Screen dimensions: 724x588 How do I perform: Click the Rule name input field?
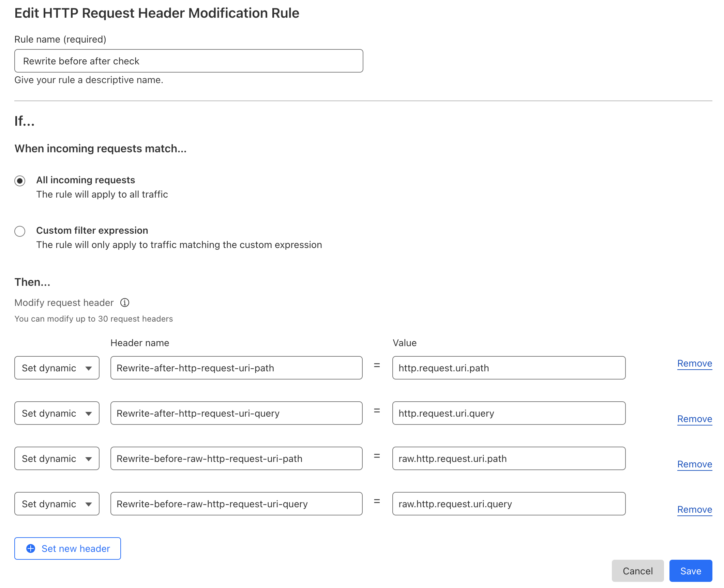click(188, 61)
